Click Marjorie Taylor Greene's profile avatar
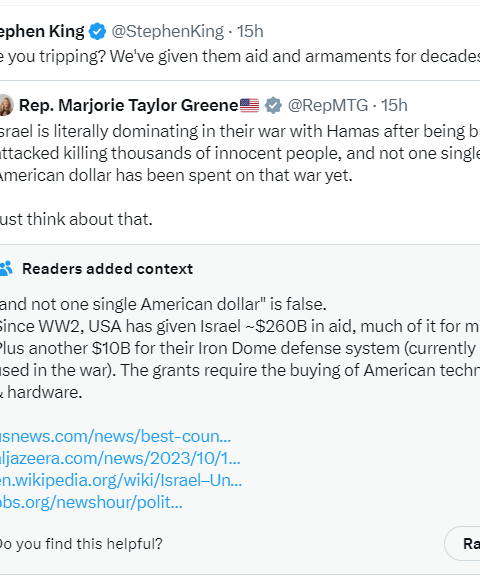 pos(6,105)
